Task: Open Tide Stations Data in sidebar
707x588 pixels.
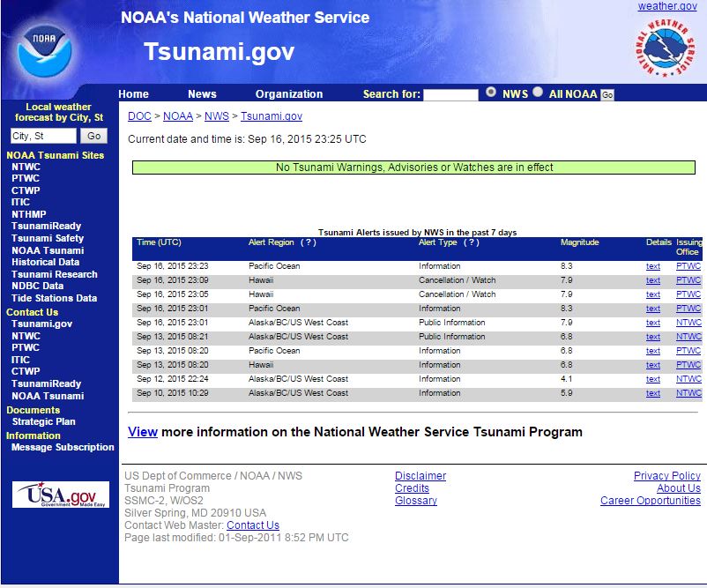Action: pos(54,298)
